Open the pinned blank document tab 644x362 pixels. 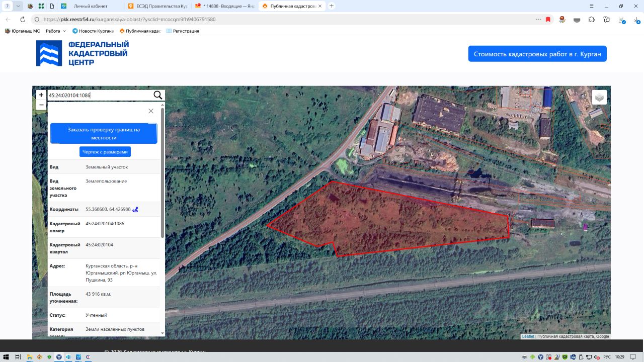pyautogui.click(x=52, y=6)
